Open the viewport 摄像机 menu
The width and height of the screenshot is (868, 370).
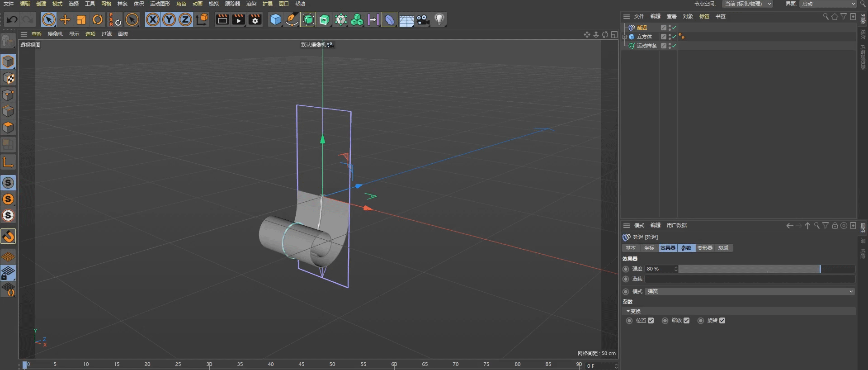pos(55,34)
